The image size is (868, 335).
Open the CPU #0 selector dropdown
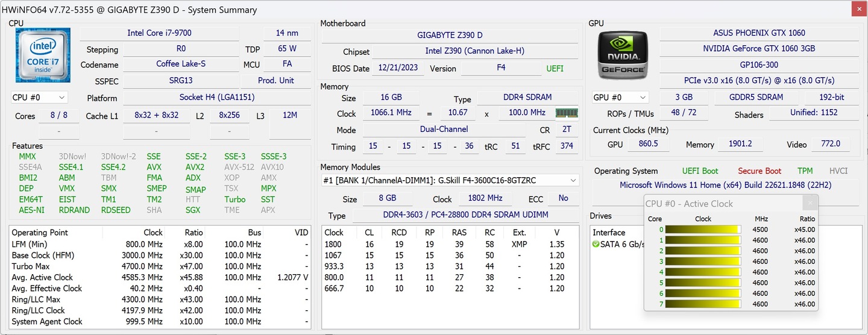pos(39,97)
